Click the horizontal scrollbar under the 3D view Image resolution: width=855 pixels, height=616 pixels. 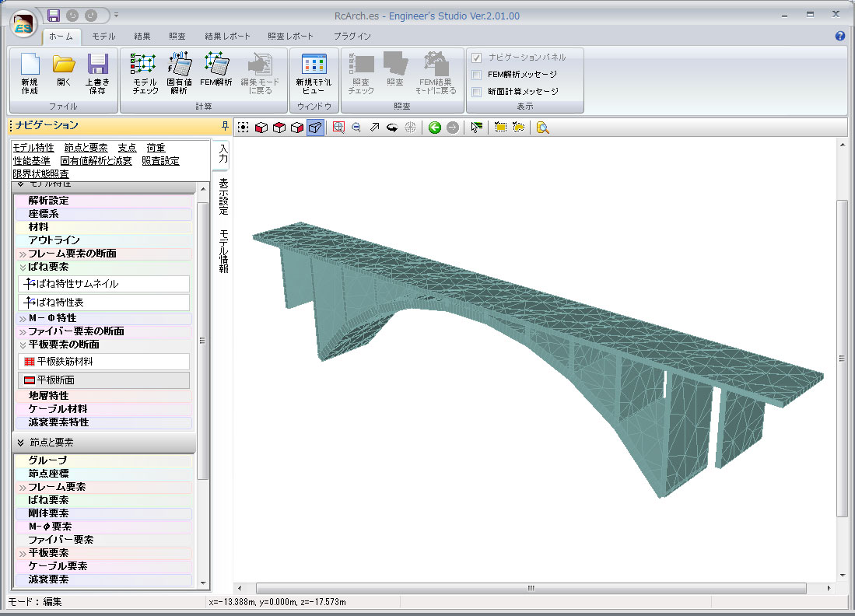coord(531,588)
